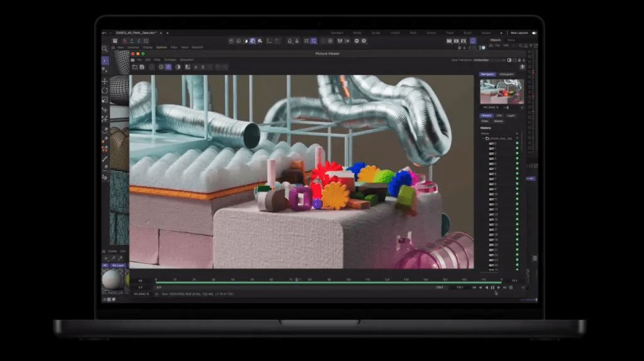The height and width of the screenshot is (361, 644).
Task: Open the viewport Cameras menu
Action: (x=133, y=47)
